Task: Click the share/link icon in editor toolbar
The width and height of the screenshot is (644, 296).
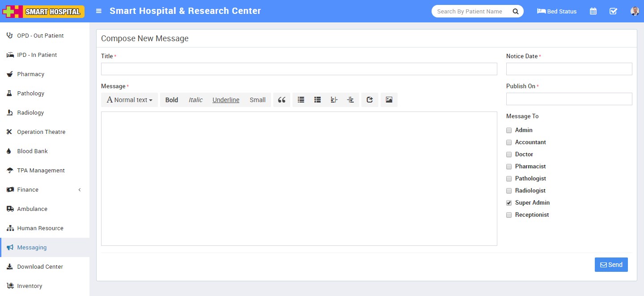Action: 369,100
